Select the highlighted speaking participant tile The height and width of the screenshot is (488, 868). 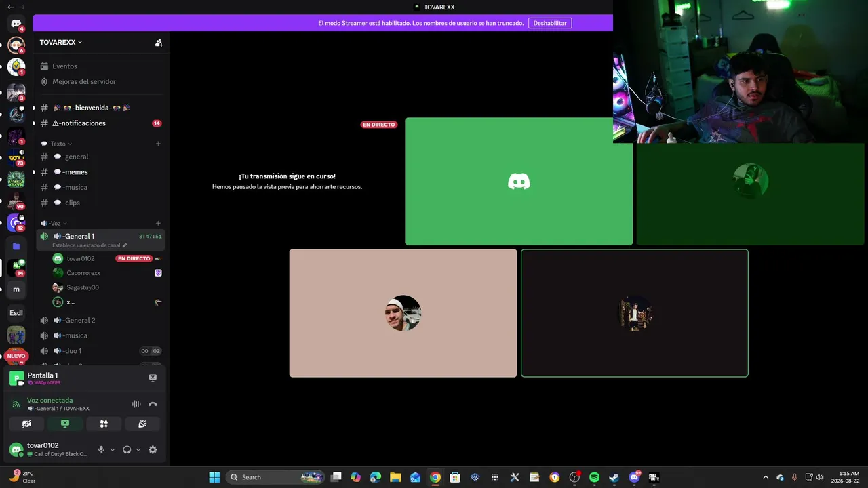[x=635, y=313]
